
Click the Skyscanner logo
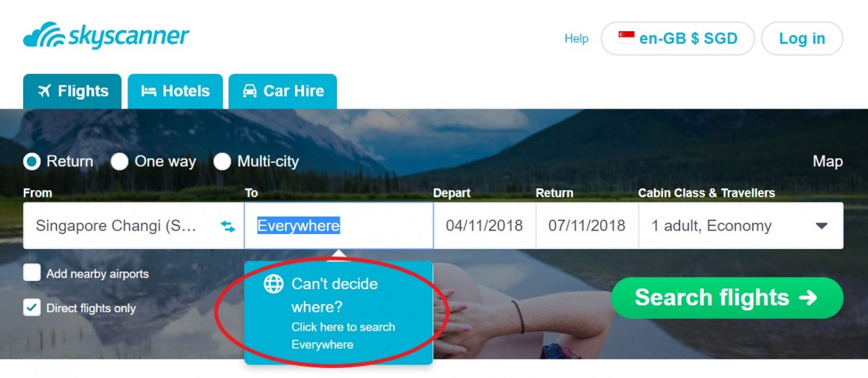(106, 35)
